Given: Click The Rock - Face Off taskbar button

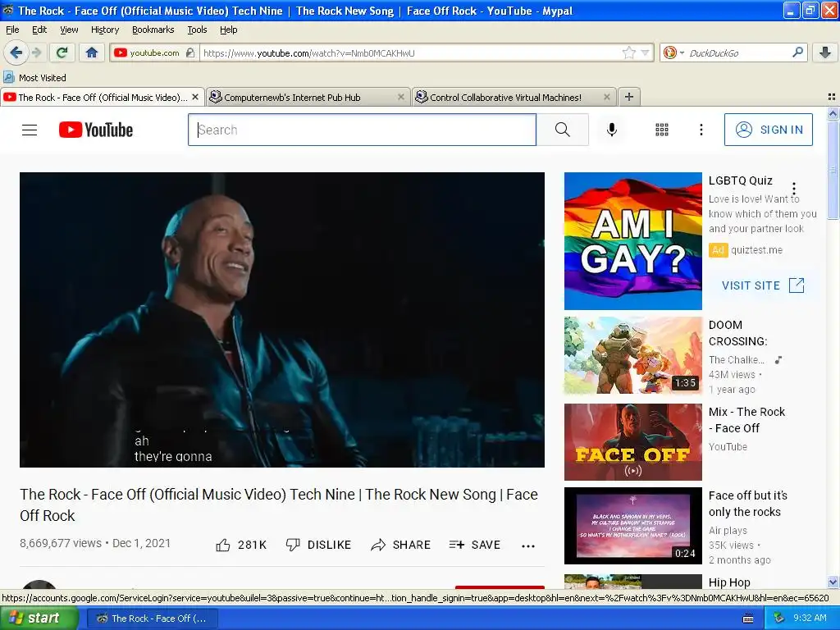Looking at the screenshot, I should coord(152,619).
